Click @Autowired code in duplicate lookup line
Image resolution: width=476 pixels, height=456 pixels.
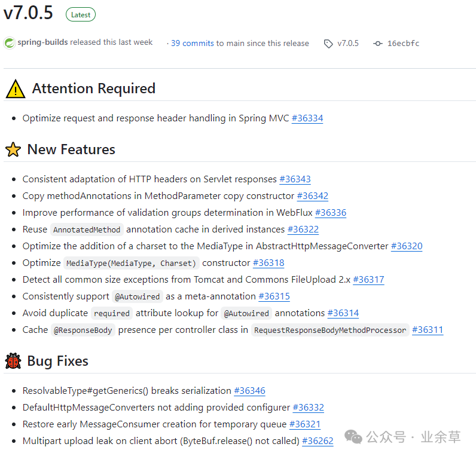246,313
